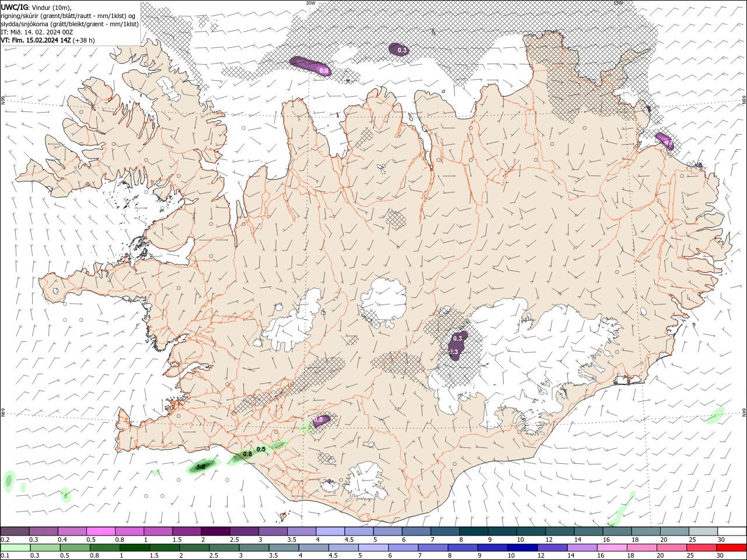Select white upper swatch above label 30
Image resolution: width=747 pixels, height=560 pixels.
pos(731,531)
